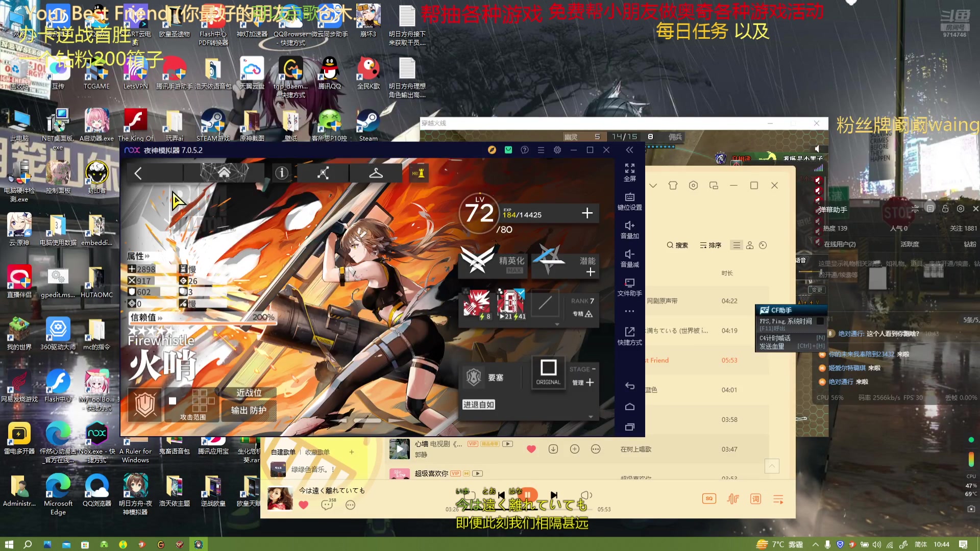
Task: Open Nox title bar settings gear
Action: [557, 150]
